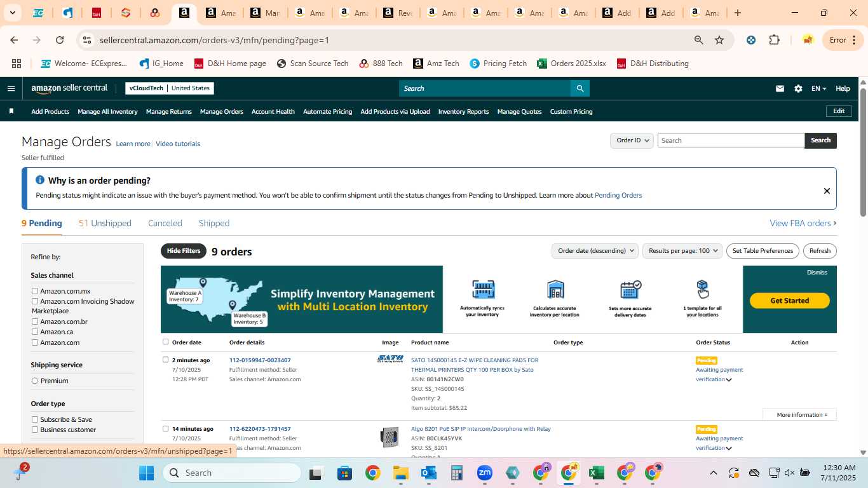Open the Order date (descending) sort dropdown
Viewport: 868px width, 488px height.
pos(595,251)
